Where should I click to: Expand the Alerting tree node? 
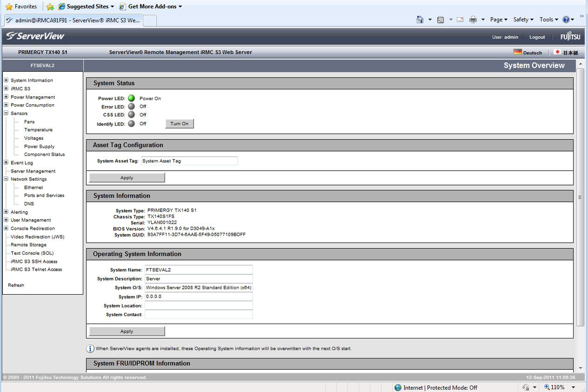(x=6, y=212)
